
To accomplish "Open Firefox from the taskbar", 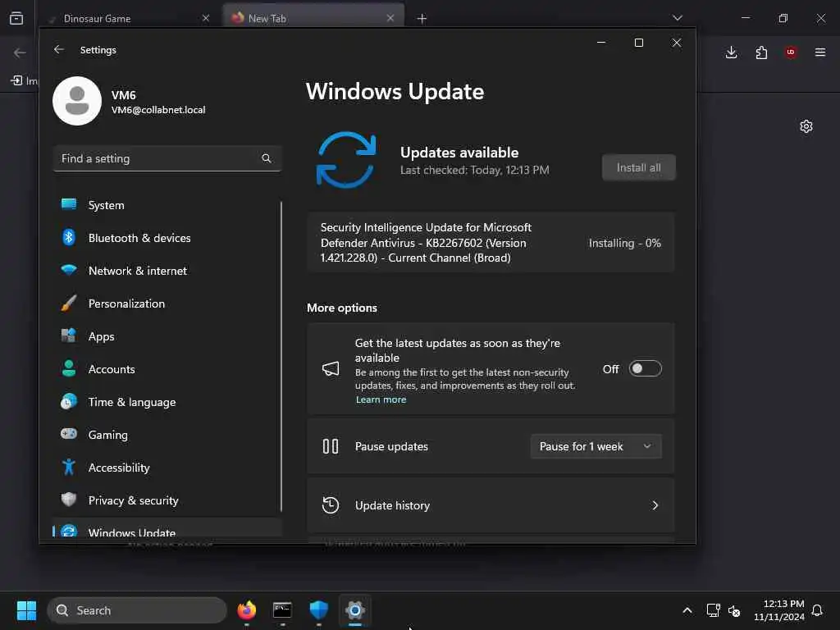I will pos(246,610).
